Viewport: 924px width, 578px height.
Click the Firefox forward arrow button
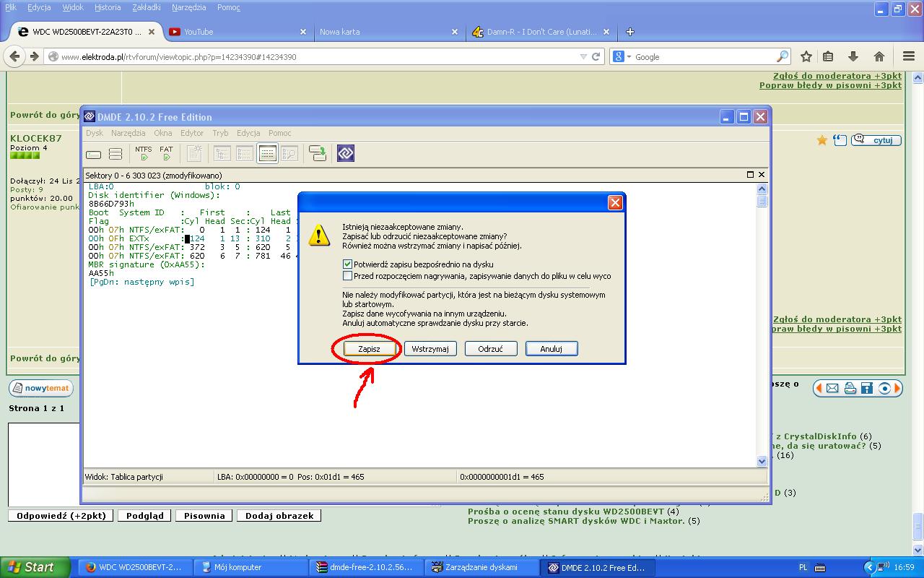point(34,56)
